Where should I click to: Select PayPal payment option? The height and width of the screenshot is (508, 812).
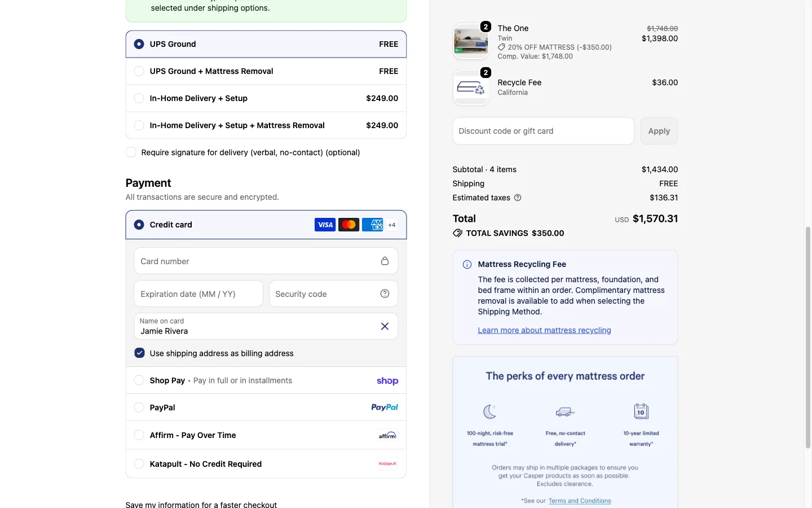(266, 408)
